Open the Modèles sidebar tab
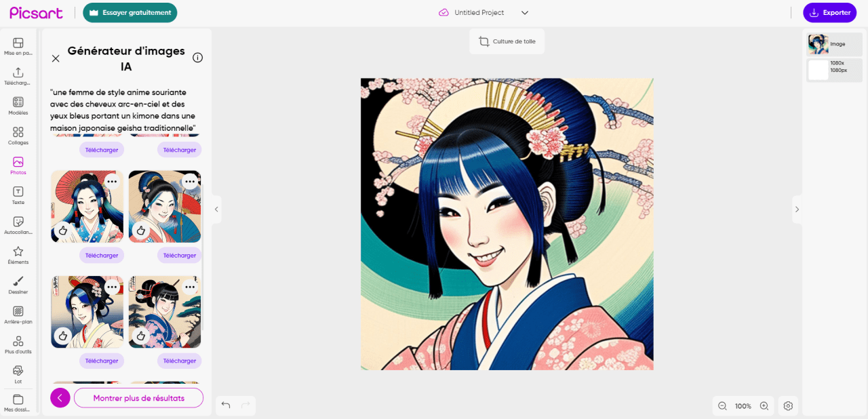The image size is (868, 419). [18, 106]
